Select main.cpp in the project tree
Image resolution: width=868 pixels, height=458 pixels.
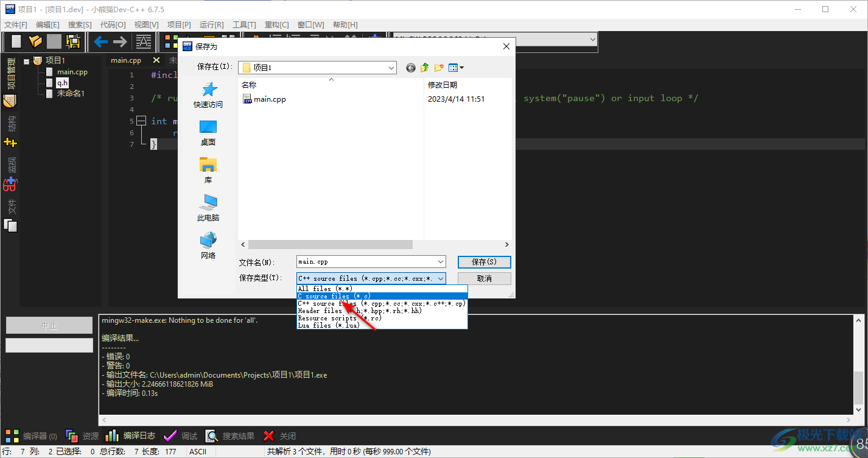(x=72, y=72)
